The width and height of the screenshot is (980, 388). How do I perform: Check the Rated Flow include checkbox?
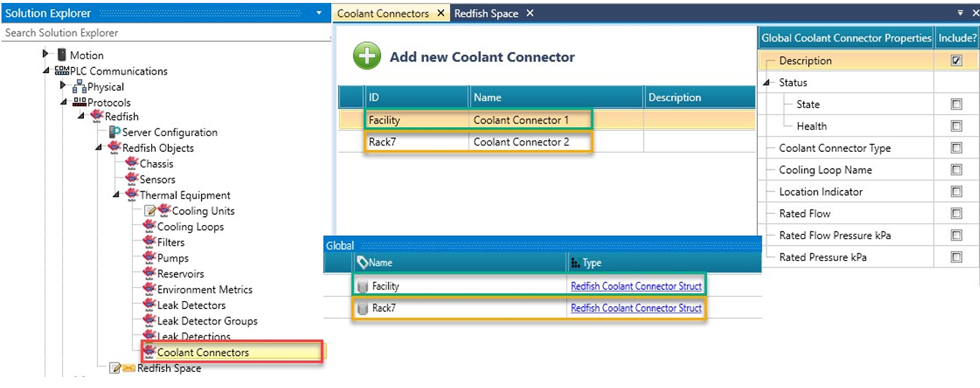point(956,214)
